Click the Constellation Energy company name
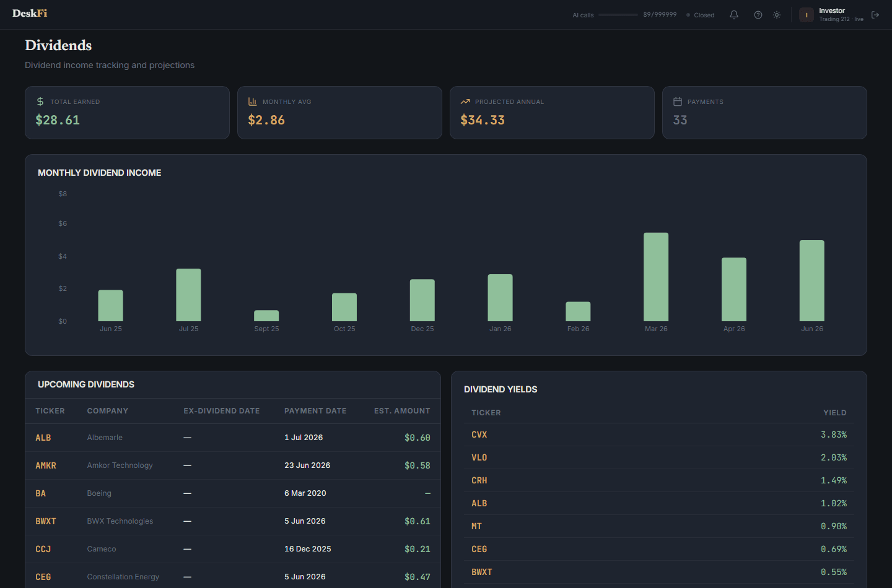Screen dimensions: 892x588 (x=123, y=577)
